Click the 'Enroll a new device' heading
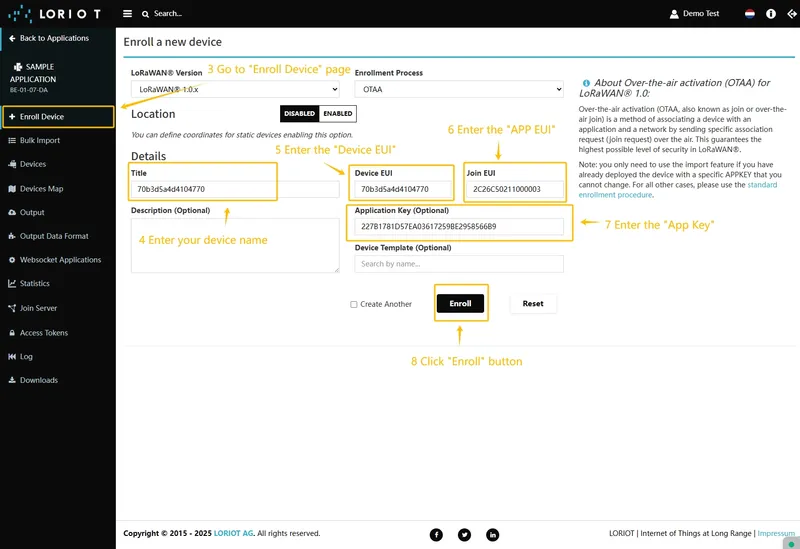The width and height of the screenshot is (800, 549). coord(172,42)
